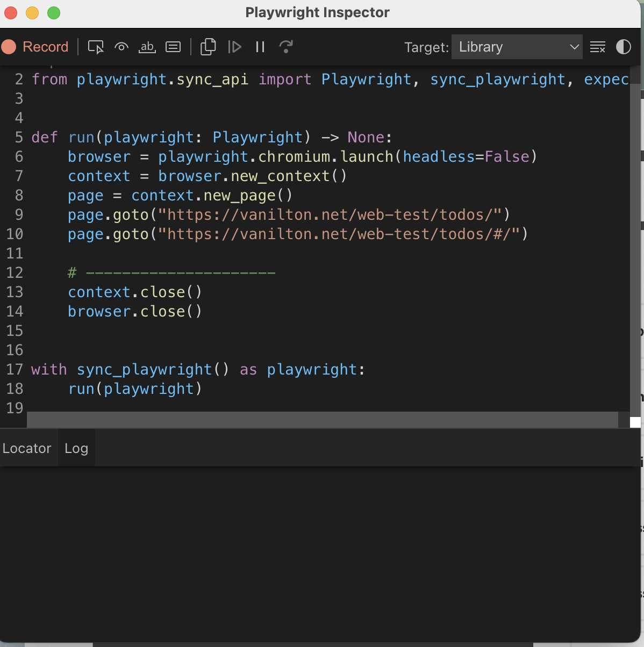Viewport: 644px width, 647px height.
Task: Switch to the Log tab
Action: click(x=76, y=448)
